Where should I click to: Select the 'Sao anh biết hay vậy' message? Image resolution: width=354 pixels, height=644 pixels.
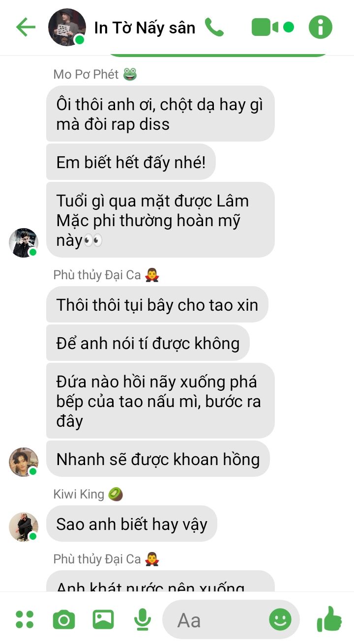(132, 524)
